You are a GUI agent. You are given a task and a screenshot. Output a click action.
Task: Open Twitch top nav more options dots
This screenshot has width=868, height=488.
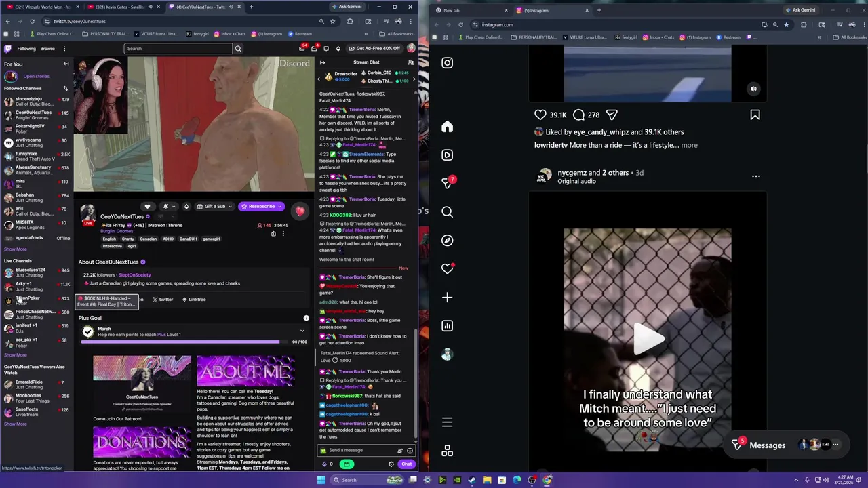[x=64, y=49]
